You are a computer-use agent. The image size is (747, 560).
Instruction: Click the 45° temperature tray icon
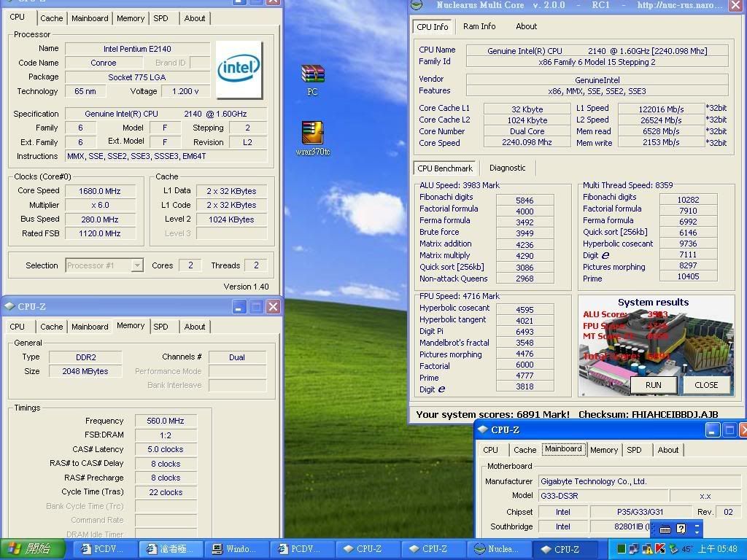click(687, 548)
